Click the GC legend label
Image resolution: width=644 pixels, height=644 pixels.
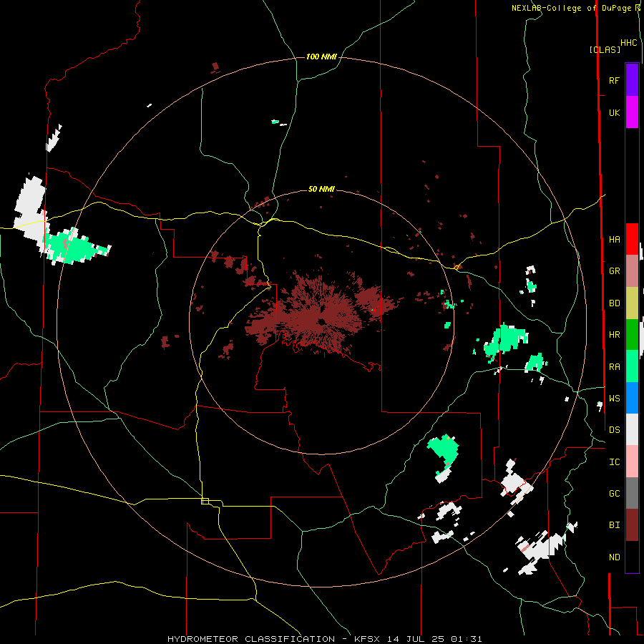click(614, 494)
